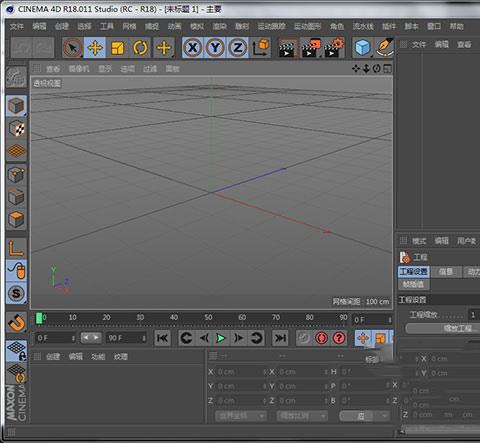Toggle Z axis lock
This screenshot has height=443, width=480.
click(x=238, y=48)
